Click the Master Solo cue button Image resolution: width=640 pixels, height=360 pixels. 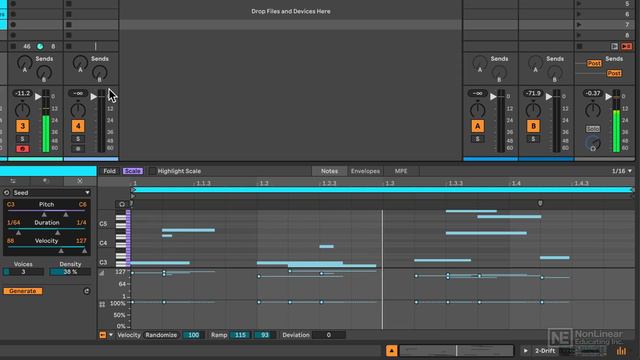(593, 129)
